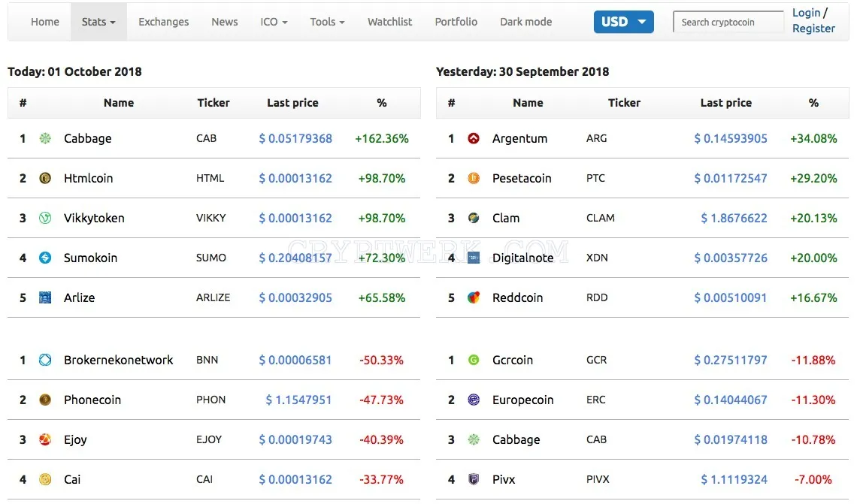
Task: Open the Gcrcoin coin page
Action: coord(513,360)
